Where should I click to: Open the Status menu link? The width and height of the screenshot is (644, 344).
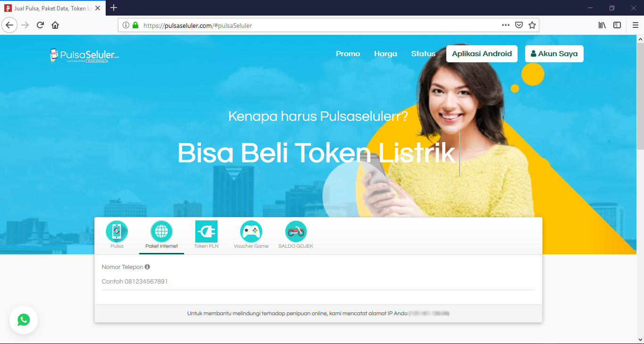(423, 54)
